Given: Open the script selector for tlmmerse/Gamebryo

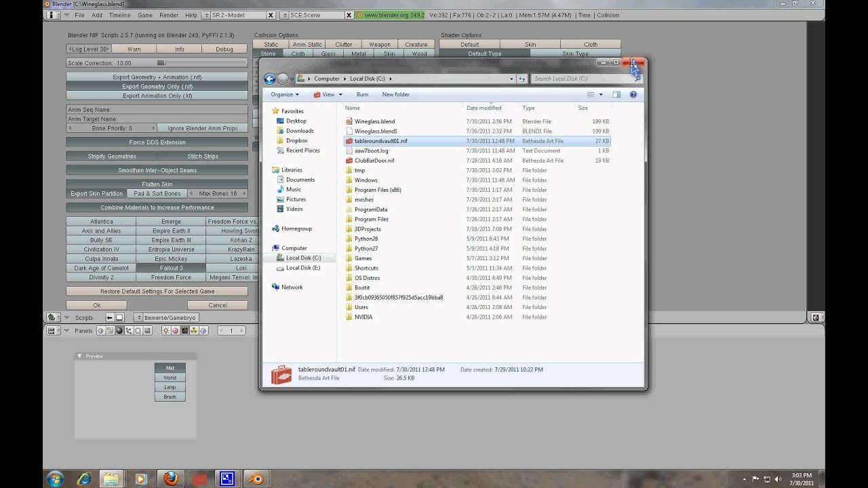Looking at the screenshot, I should [139, 318].
